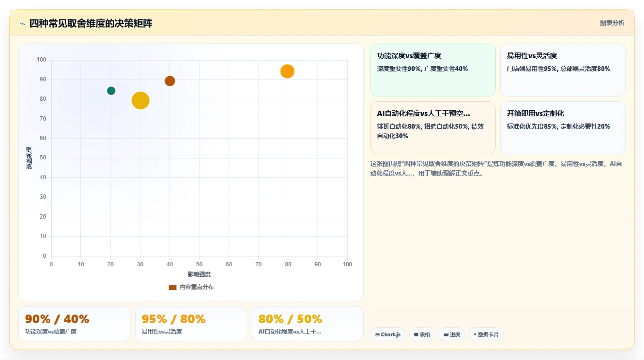Click the 图表分析 label in the header

[x=612, y=23]
